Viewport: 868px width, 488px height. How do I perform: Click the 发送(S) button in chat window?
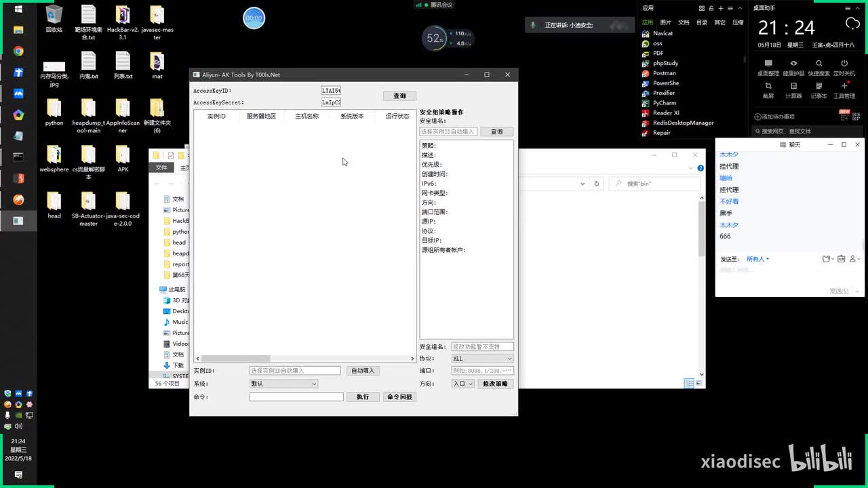tap(839, 291)
